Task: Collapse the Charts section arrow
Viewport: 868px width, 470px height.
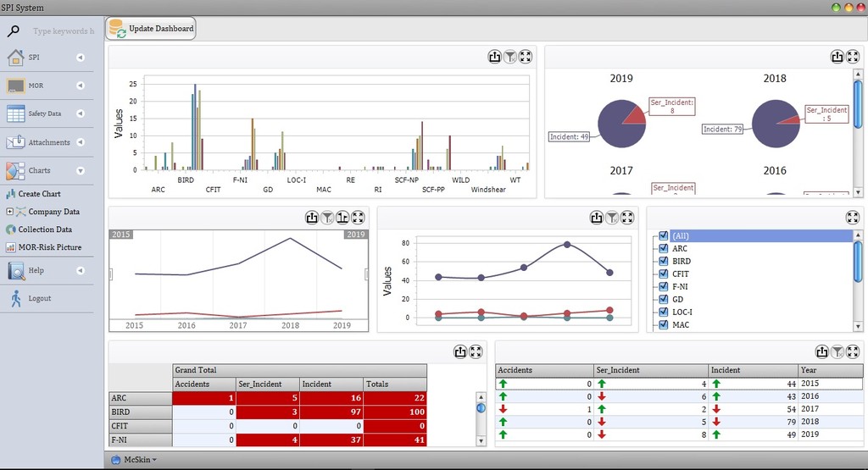Action: pyautogui.click(x=81, y=171)
